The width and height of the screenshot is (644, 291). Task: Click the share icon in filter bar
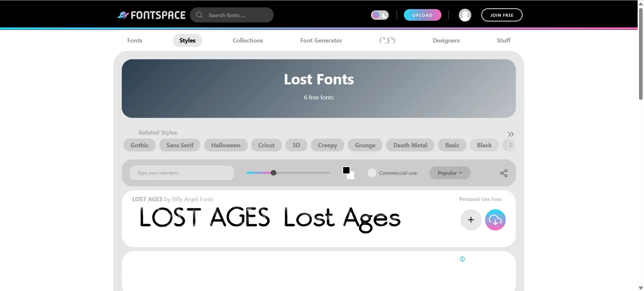[x=504, y=173]
